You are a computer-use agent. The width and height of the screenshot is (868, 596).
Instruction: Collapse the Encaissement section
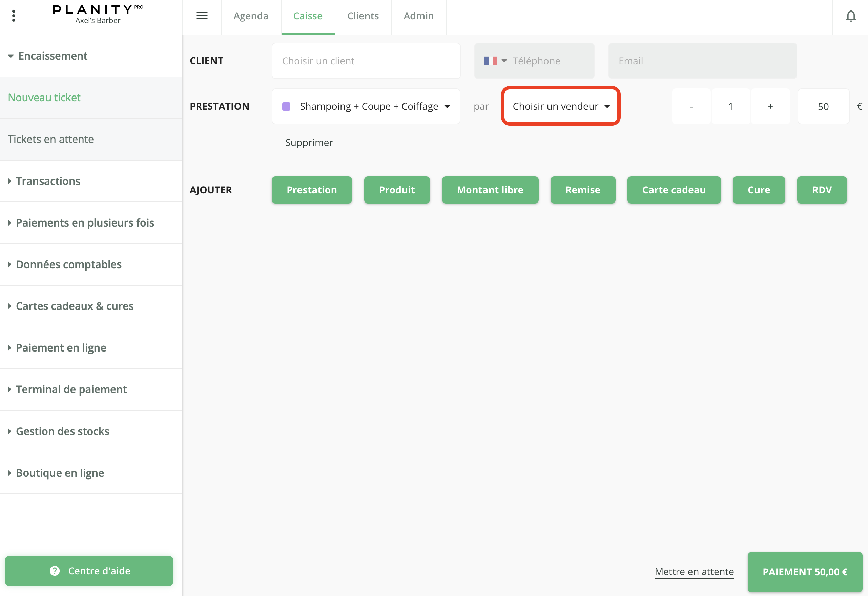point(52,56)
